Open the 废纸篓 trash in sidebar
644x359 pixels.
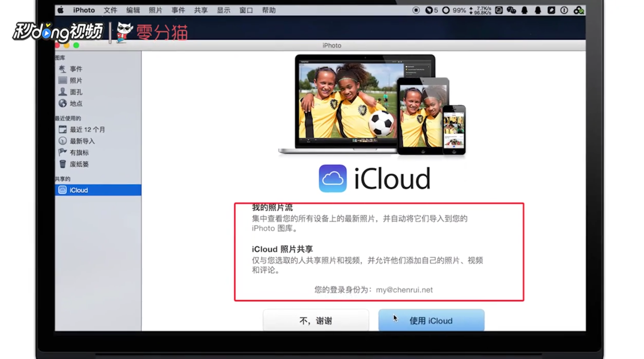(x=79, y=164)
